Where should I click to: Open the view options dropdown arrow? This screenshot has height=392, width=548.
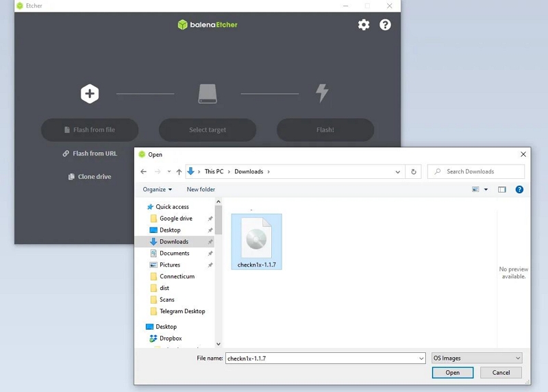pyautogui.click(x=486, y=190)
